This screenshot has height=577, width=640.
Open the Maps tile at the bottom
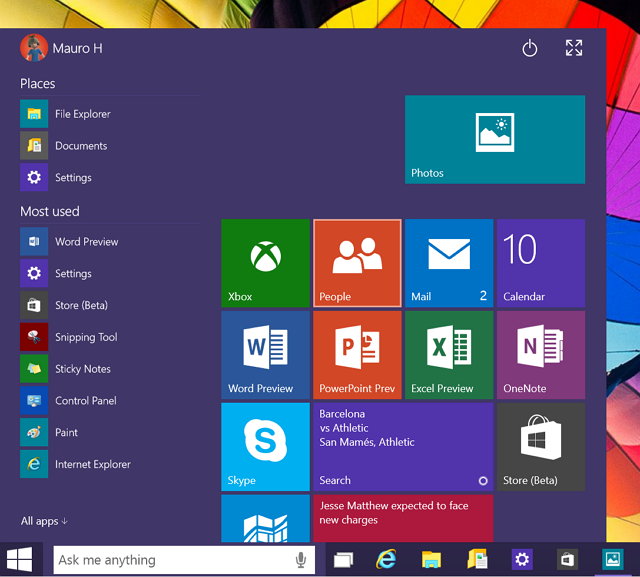point(266,519)
